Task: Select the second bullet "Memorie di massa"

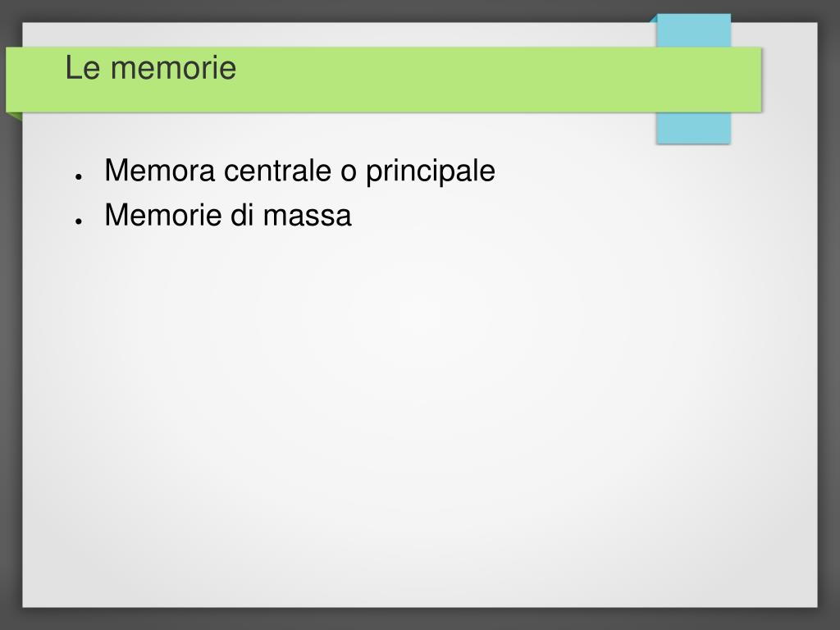Action: click(227, 216)
